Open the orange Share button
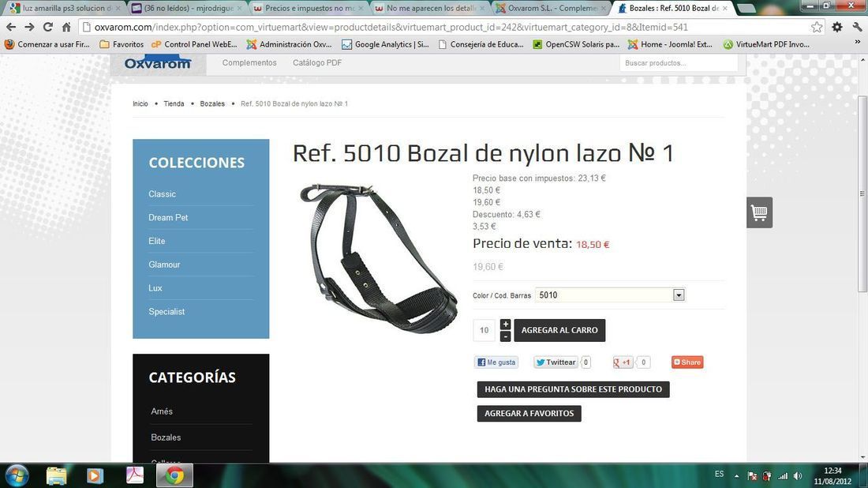The height and width of the screenshot is (488, 868). [x=687, y=362]
